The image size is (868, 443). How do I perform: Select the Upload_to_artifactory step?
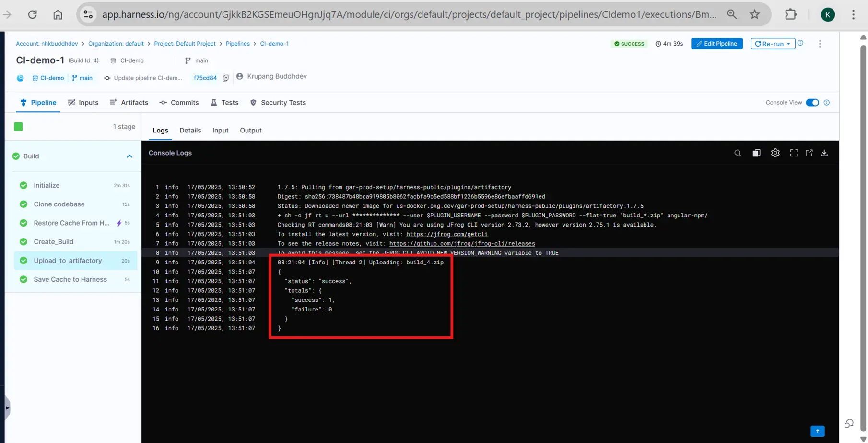click(75, 261)
